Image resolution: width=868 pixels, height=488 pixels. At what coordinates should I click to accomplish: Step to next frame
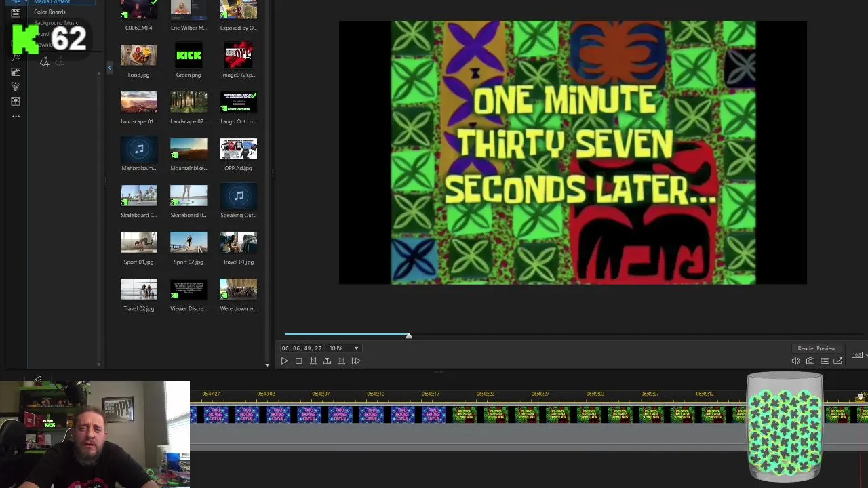(x=341, y=361)
